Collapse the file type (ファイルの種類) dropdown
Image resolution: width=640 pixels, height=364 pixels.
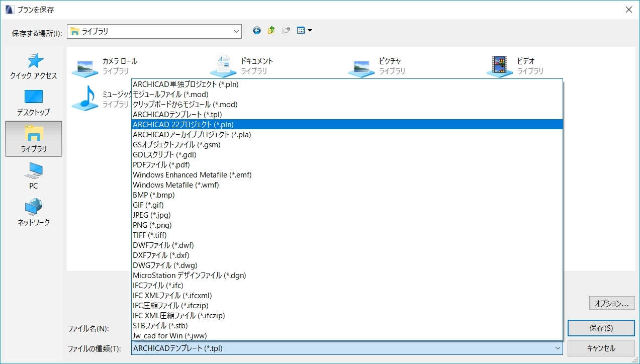pyautogui.click(x=557, y=348)
